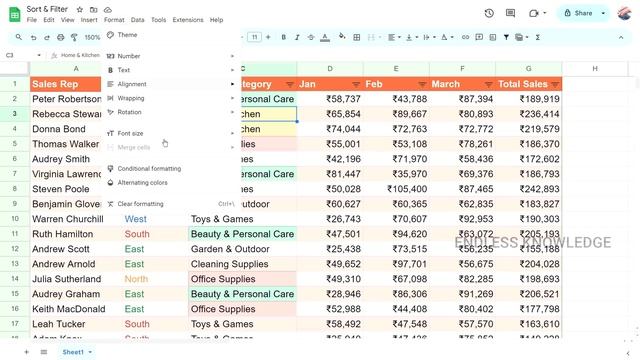The image size is (640, 360).
Task: Toggle bold formatting
Action: click(283, 37)
